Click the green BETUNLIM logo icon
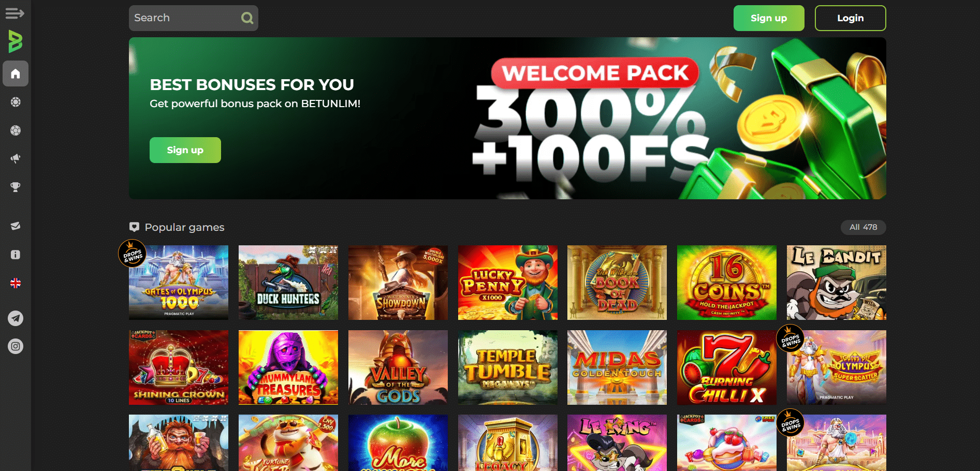980x471 pixels. click(x=16, y=41)
